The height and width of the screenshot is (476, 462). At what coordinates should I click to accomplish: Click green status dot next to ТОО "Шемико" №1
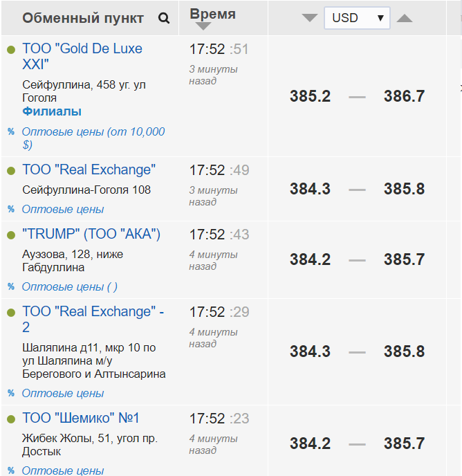(10, 419)
